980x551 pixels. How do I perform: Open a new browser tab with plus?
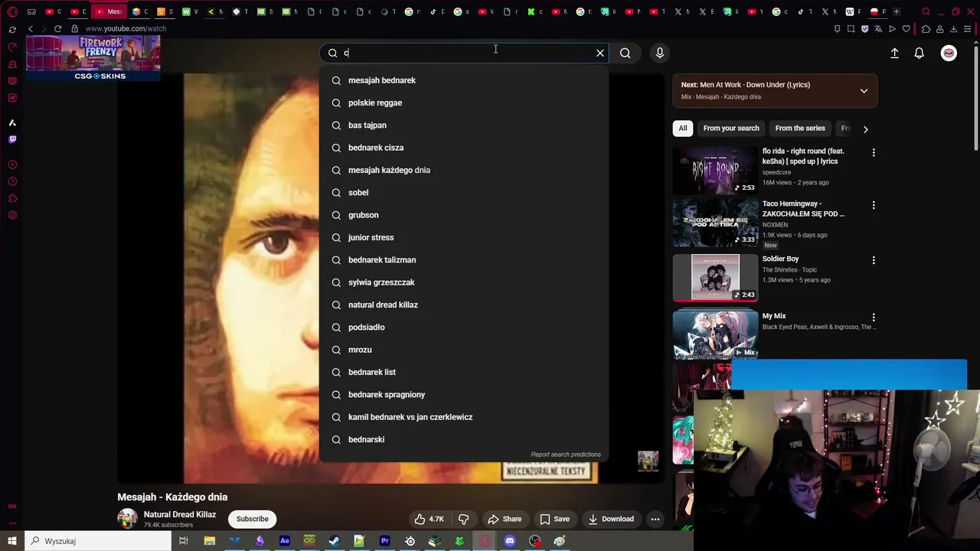point(897,11)
